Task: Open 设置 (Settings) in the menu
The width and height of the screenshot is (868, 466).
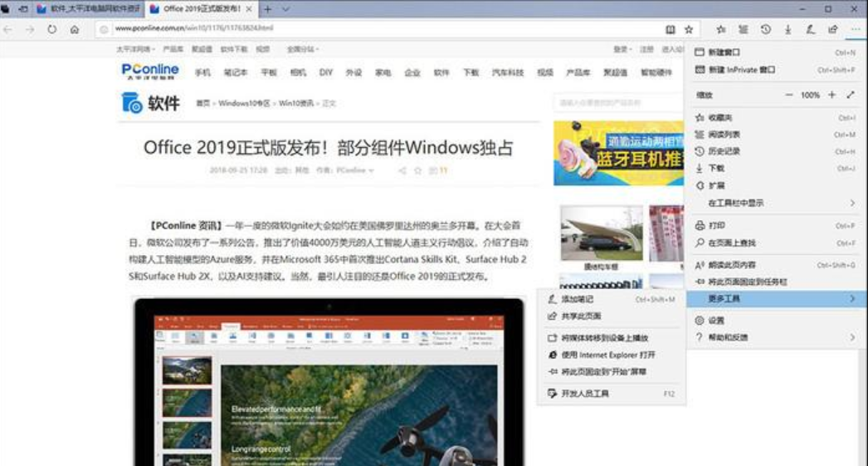Action: pyautogui.click(x=715, y=320)
